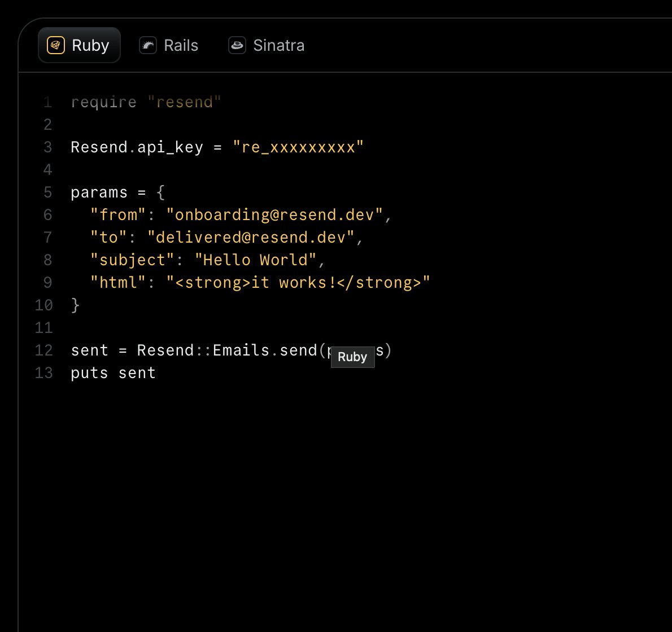Click the Ruby tooltip label in code
Viewport: 672px width, 632px height.
tap(353, 357)
